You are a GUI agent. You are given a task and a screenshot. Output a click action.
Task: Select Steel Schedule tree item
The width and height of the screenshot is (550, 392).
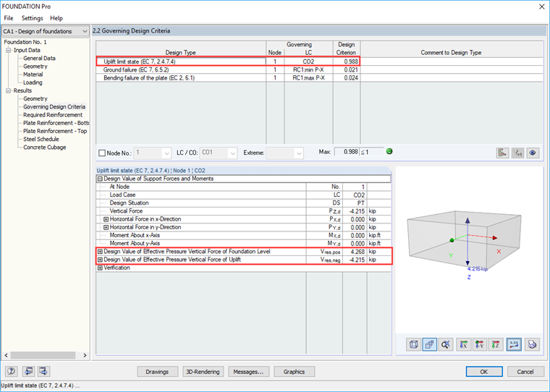41,139
